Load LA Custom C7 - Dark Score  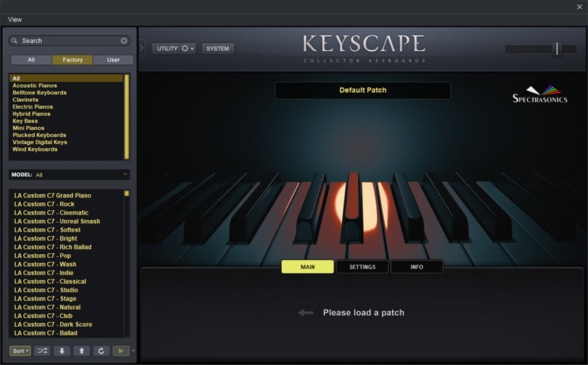click(53, 325)
